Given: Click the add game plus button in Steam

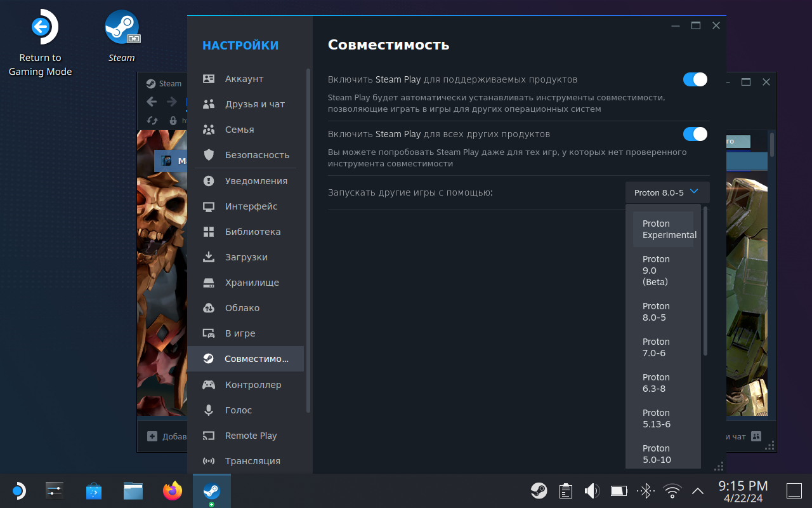Looking at the screenshot, I should point(152,436).
